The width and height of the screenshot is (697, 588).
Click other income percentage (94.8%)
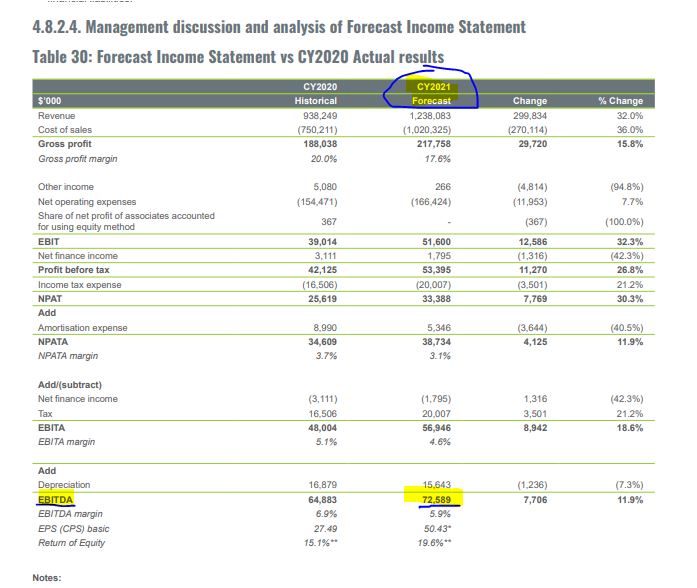click(627, 187)
